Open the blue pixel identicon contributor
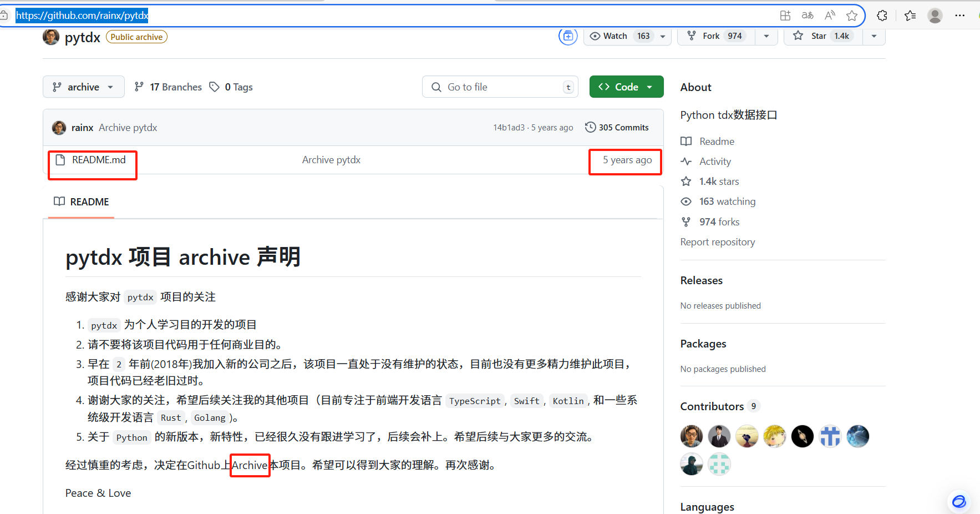This screenshot has height=514, width=980. tap(830, 436)
